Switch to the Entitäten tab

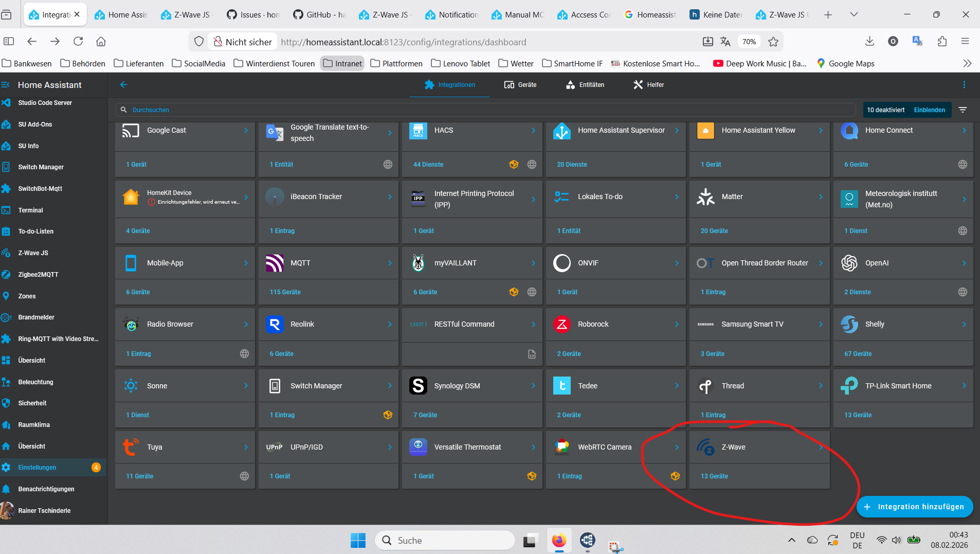click(585, 85)
